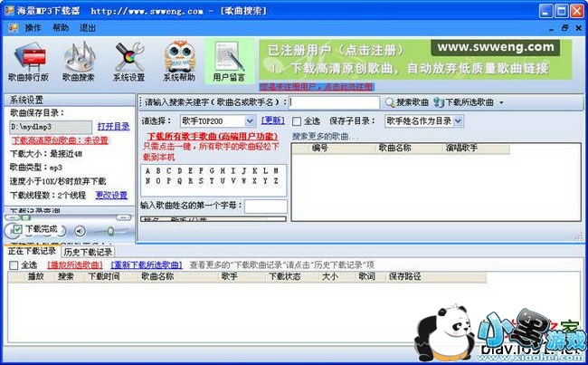Select letter S in singer alphabet grid

point(201,181)
